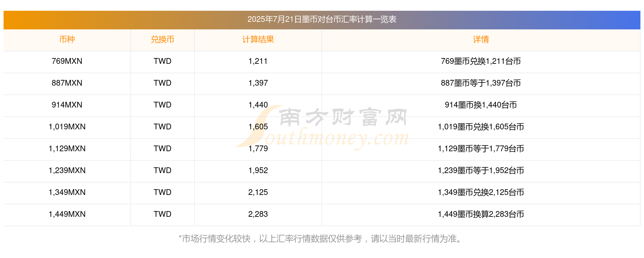Click the detail 769墨币兑换1,211台币
Screen dimensions: 644x258
481,61
